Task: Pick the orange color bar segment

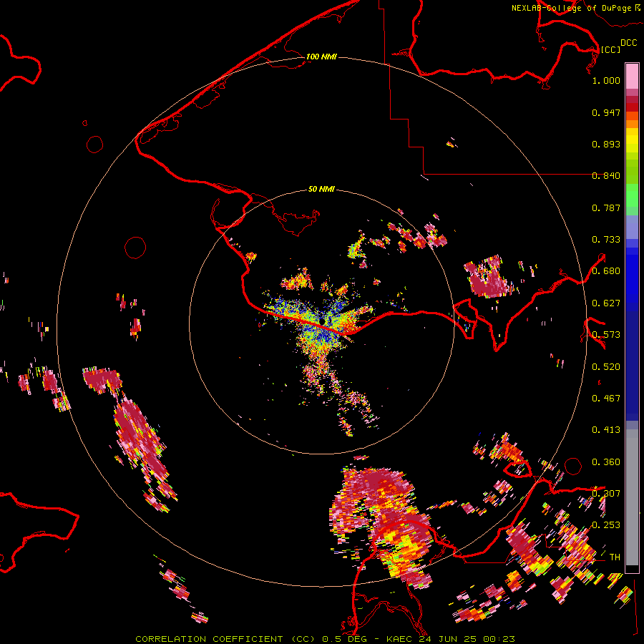Action: 632,124
